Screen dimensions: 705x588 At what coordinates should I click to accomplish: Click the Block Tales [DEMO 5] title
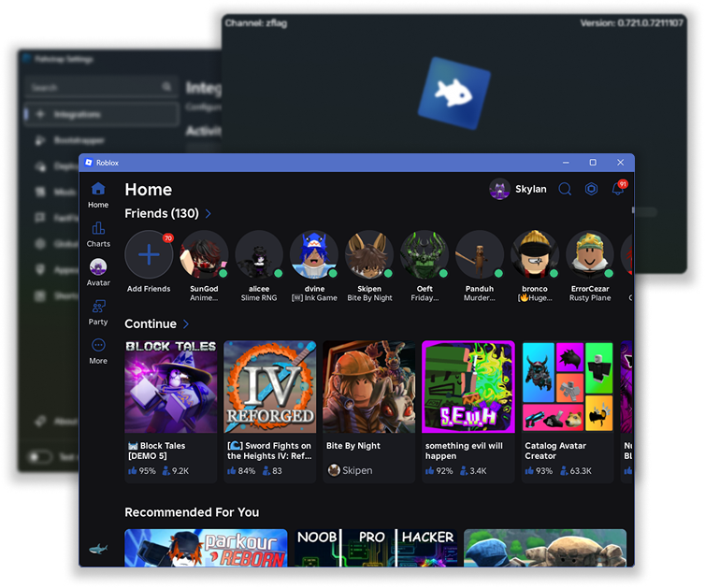click(157, 451)
